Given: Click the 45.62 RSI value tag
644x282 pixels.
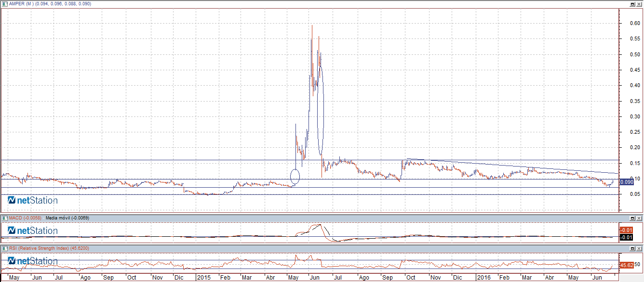Looking at the screenshot, I should click(626, 265).
